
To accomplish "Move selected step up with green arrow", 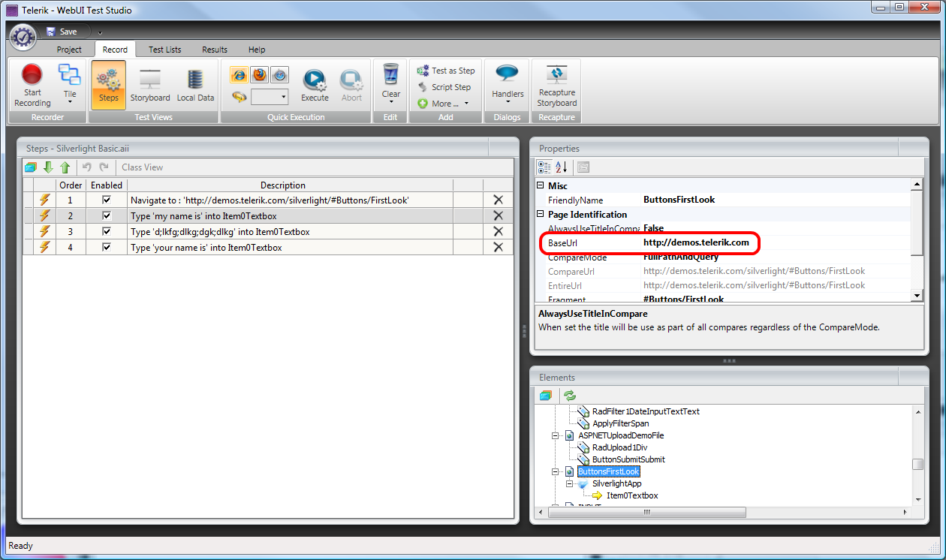I will (x=65, y=167).
